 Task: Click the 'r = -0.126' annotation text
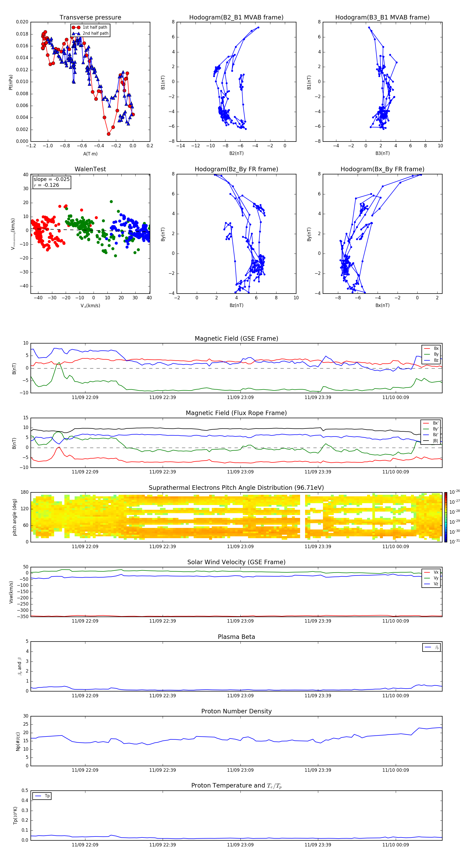(x=47, y=185)
